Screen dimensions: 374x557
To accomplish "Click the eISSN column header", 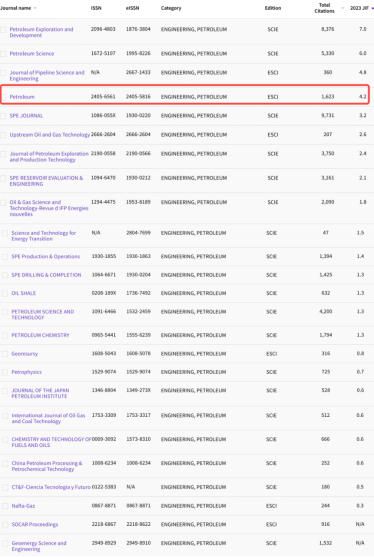I will click(x=132, y=8).
